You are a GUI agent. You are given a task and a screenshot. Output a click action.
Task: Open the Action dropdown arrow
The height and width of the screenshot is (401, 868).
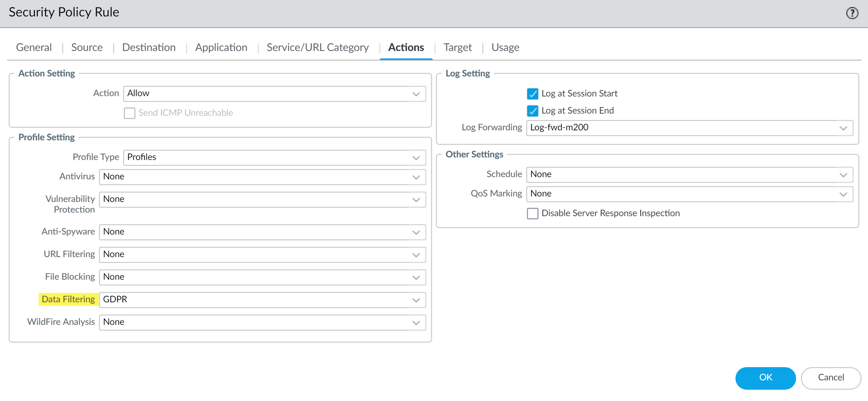416,94
